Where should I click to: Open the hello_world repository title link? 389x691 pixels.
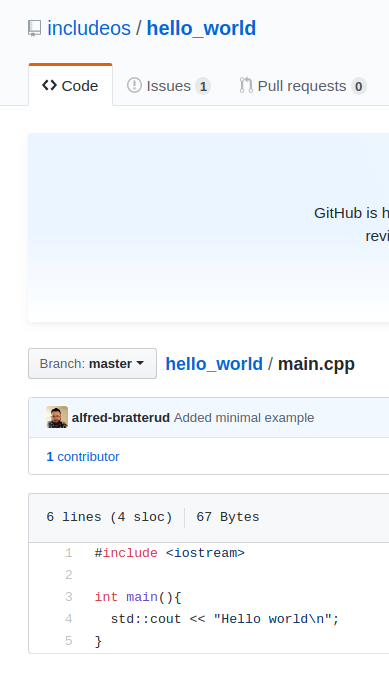pos(201,28)
